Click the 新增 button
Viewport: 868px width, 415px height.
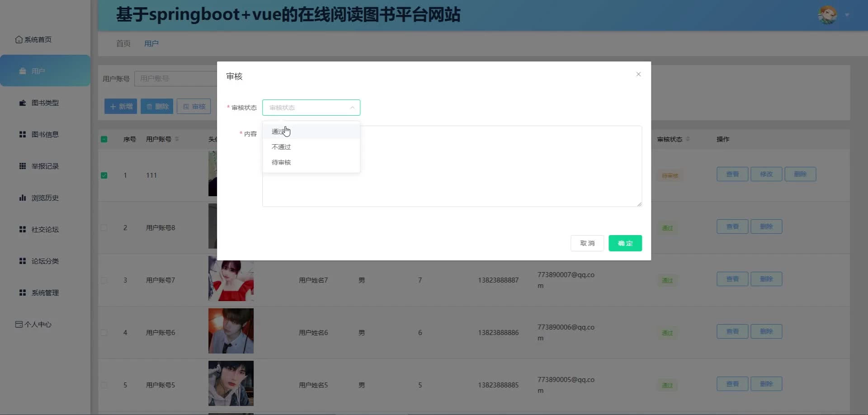pos(121,106)
